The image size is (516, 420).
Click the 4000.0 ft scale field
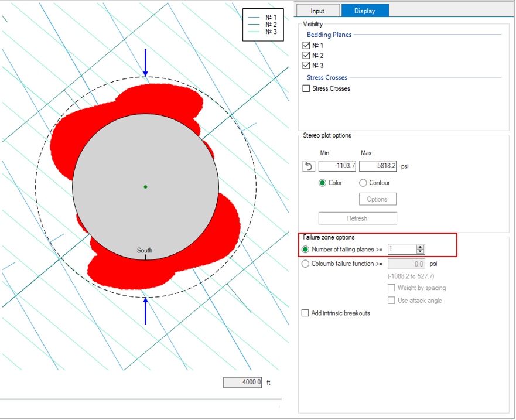point(243,383)
